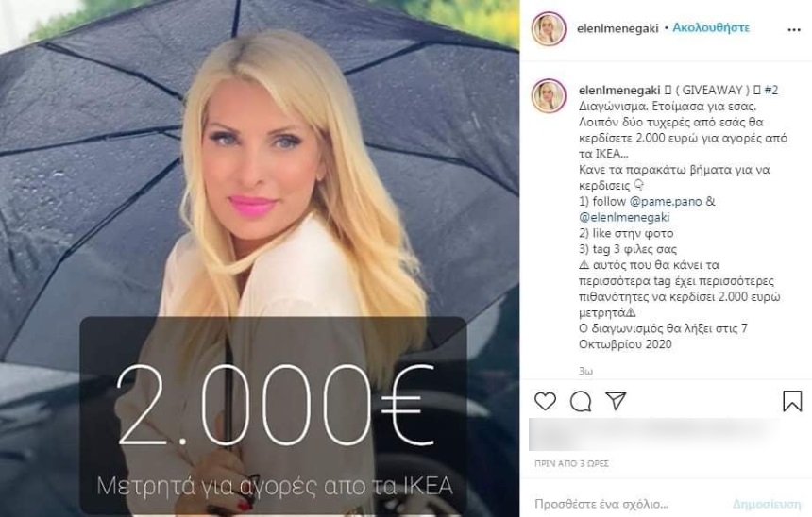Open comments via speech bubble icon
812x517 pixels.
tap(581, 401)
